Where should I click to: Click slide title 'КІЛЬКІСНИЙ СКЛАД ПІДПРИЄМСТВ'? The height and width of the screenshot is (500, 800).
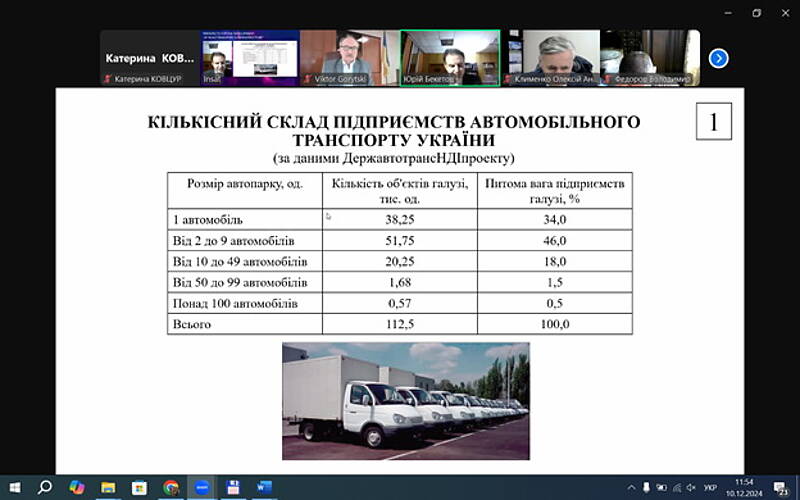[394, 131]
